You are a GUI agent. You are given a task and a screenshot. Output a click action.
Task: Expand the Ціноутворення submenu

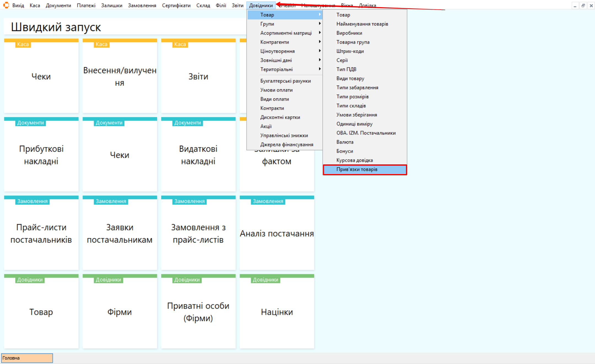tap(285, 51)
